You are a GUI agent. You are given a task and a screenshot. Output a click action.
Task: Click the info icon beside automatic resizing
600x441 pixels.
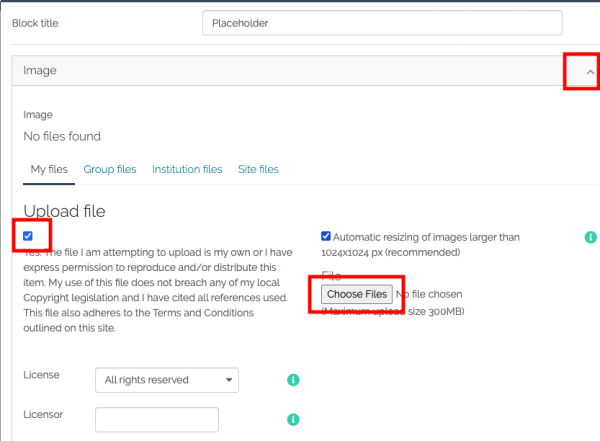pyautogui.click(x=590, y=237)
